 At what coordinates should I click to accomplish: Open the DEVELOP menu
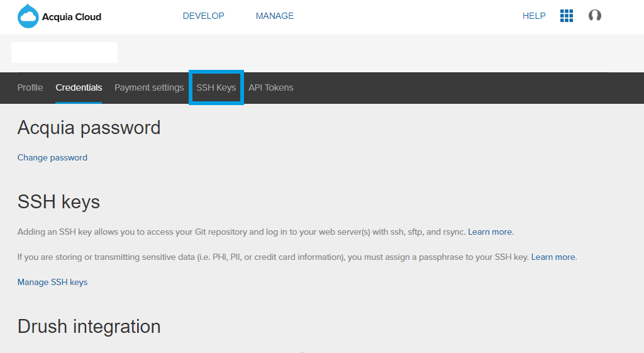pyautogui.click(x=203, y=16)
